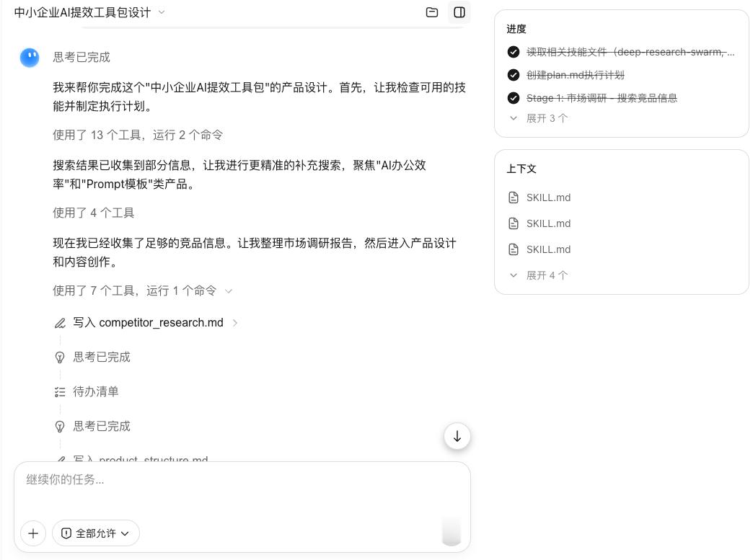Click file icon of third SKILL.md

pos(514,249)
